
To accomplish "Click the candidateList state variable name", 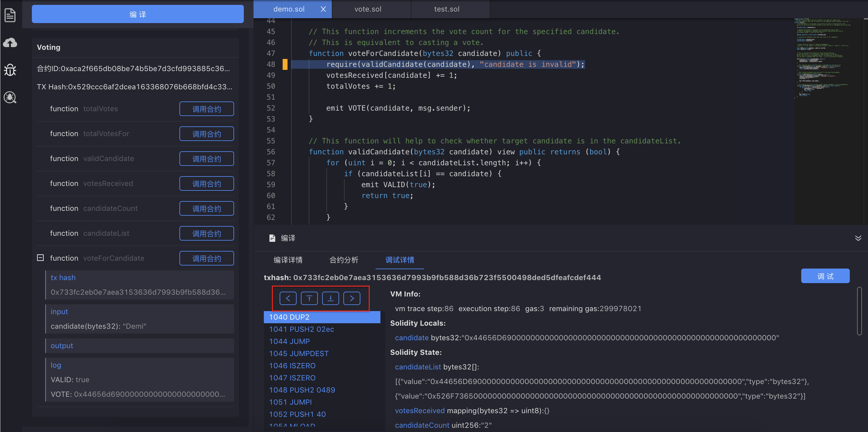I will 418,367.
